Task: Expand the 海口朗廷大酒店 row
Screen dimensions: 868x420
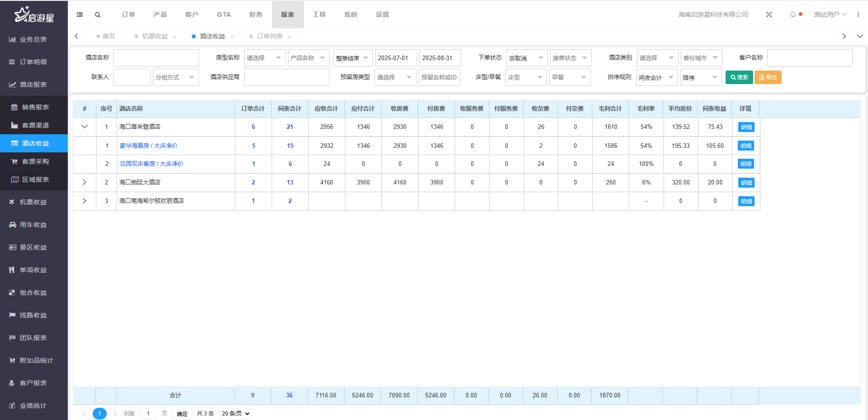Action: click(85, 183)
